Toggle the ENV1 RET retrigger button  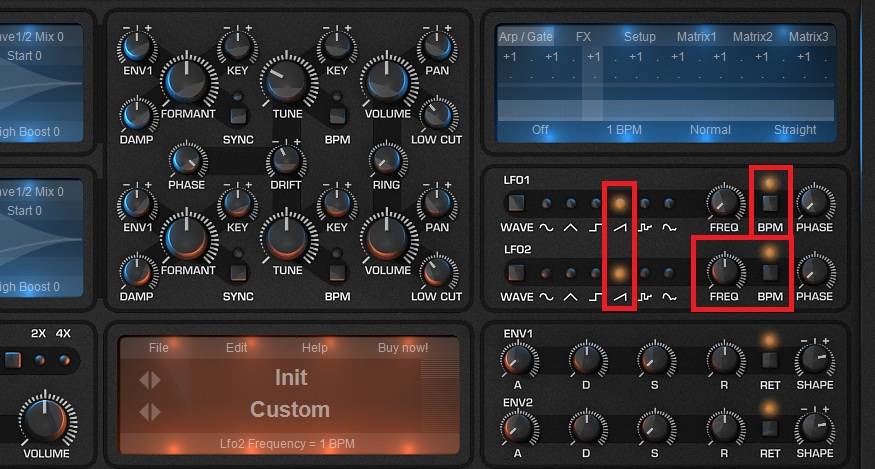770,360
